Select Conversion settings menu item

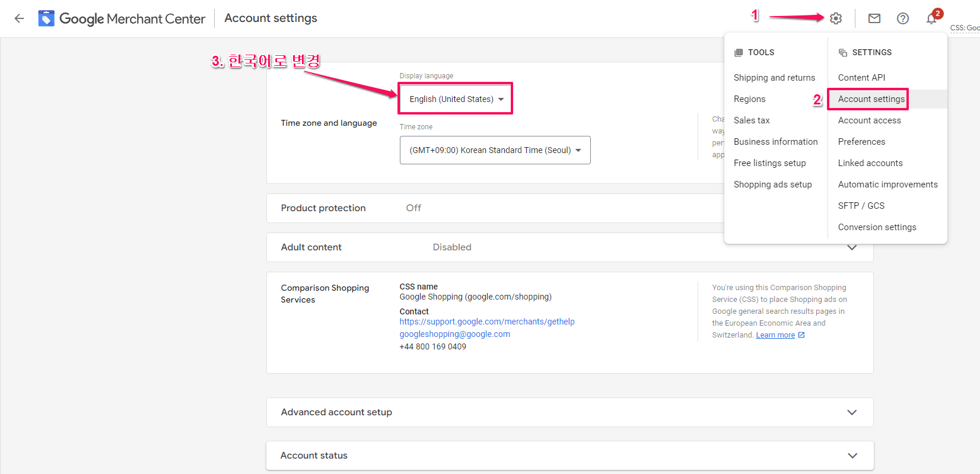pyautogui.click(x=877, y=227)
